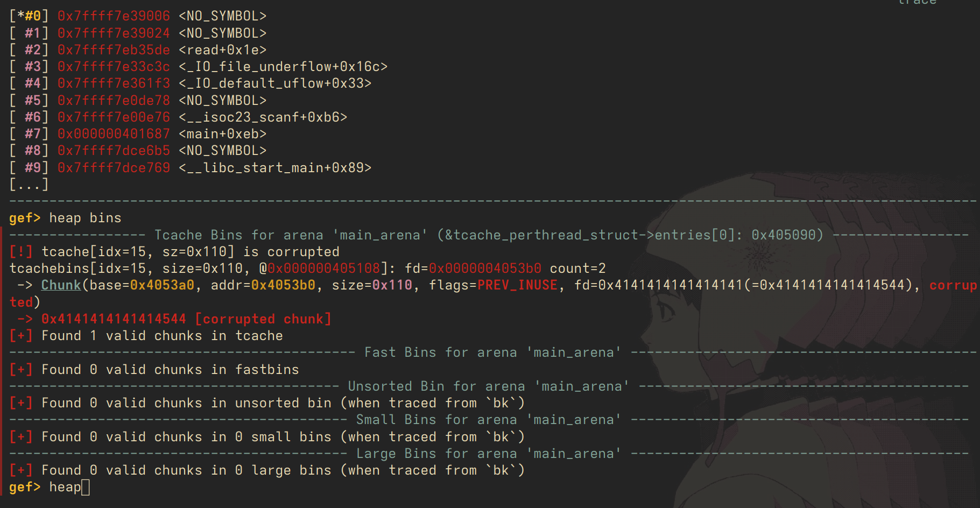This screenshot has width=980, height=508.
Task: Click the corrupted chunk address 0x4141414141414544
Action: (x=114, y=319)
